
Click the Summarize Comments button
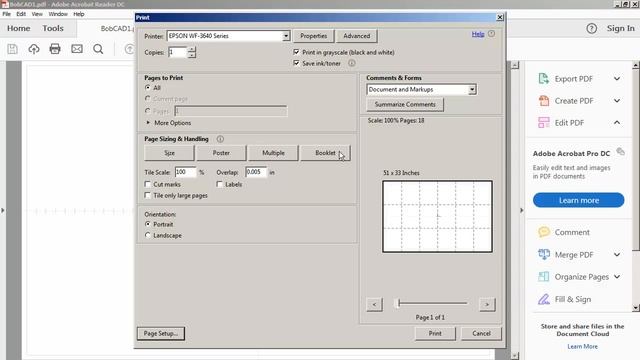click(405, 104)
